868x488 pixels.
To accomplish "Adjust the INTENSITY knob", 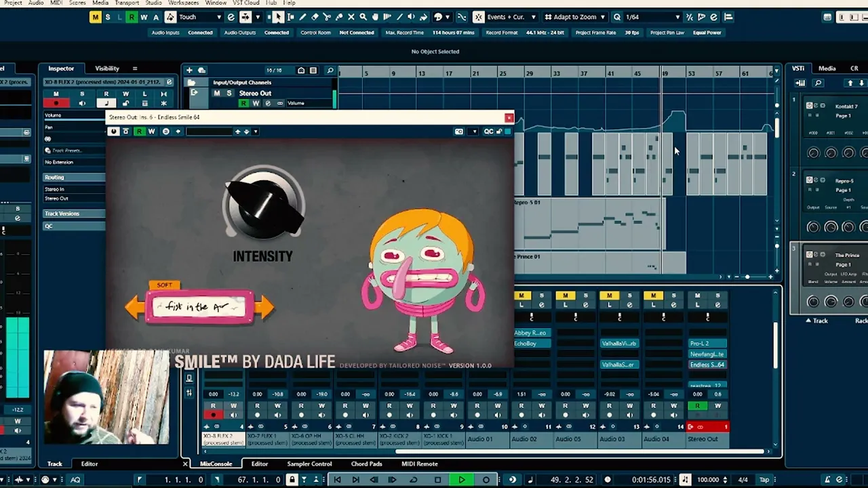I will point(264,203).
